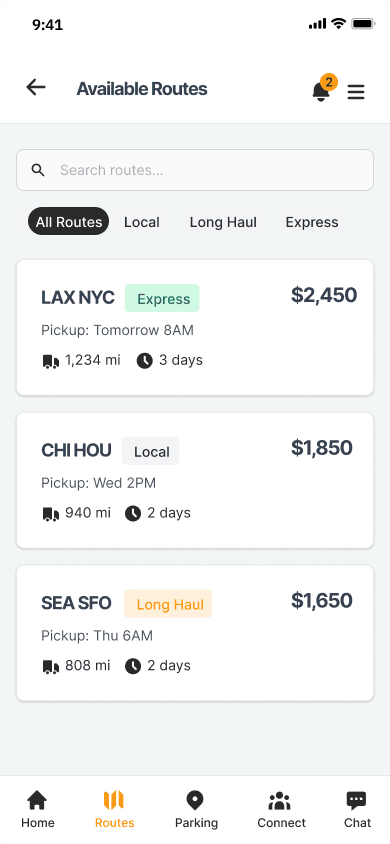The height and width of the screenshot is (844, 390).
Task: Select the Express filter chip
Action: point(312,222)
